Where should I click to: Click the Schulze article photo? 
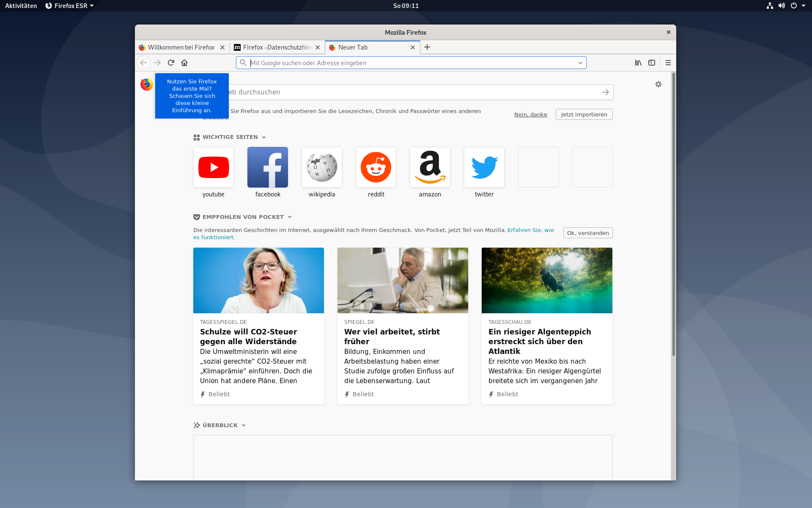pyautogui.click(x=258, y=280)
